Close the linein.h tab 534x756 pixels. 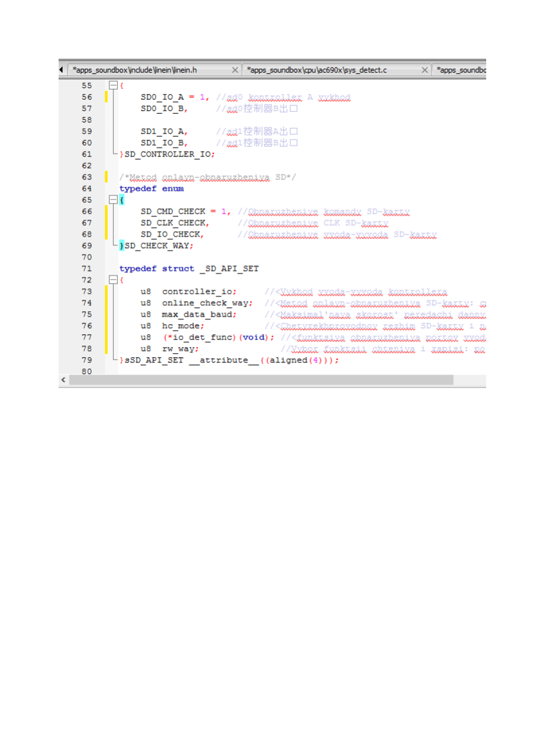[x=235, y=70]
